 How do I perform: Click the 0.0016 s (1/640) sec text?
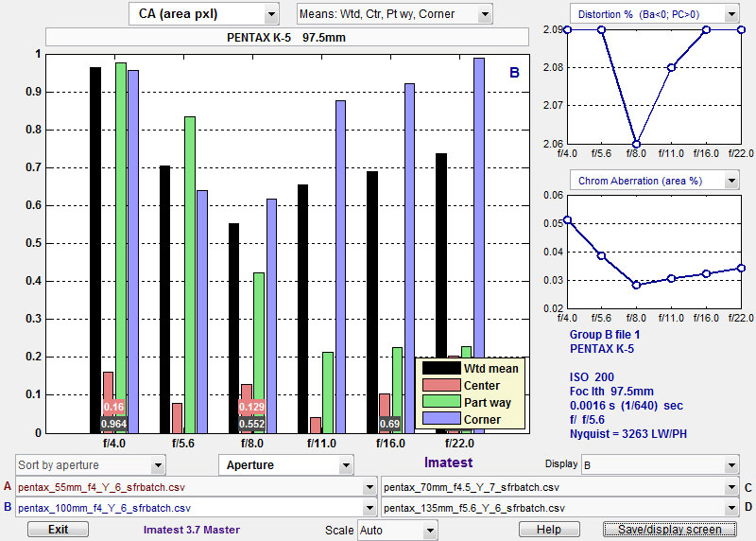tap(627, 406)
